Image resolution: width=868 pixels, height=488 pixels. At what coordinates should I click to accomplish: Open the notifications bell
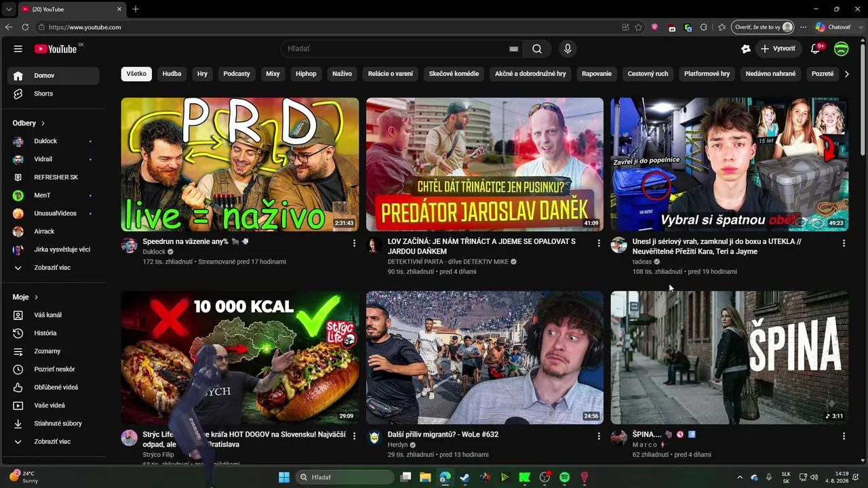[x=816, y=49]
